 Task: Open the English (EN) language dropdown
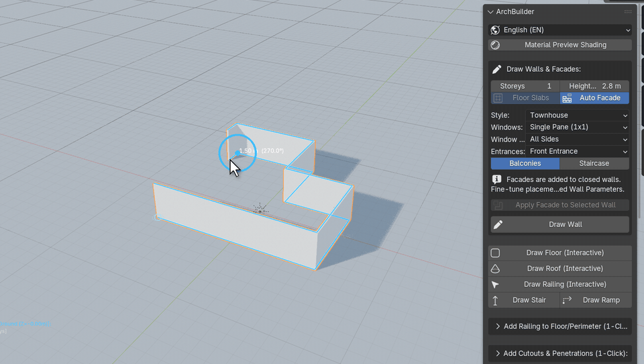click(x=559, y=30)
